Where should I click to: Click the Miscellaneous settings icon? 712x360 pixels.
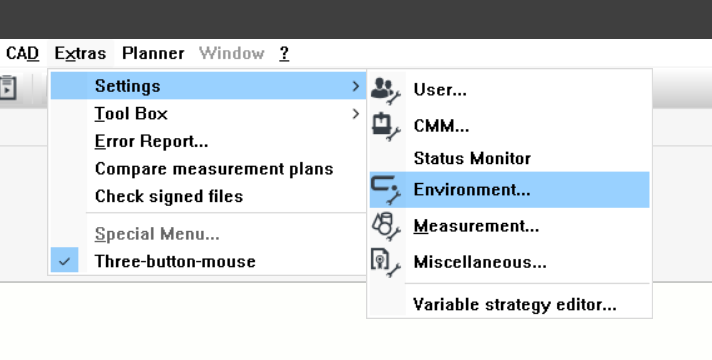(x=386, y=262)
